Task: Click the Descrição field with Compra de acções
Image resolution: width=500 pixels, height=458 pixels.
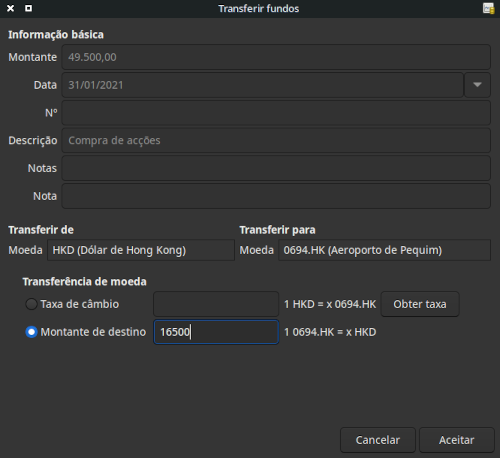Action: [x=276, y=140]
